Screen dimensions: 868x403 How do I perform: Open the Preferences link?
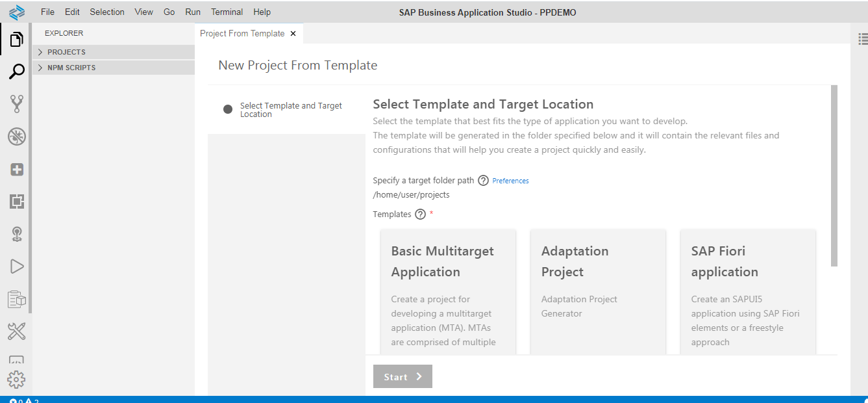(510, 181)
